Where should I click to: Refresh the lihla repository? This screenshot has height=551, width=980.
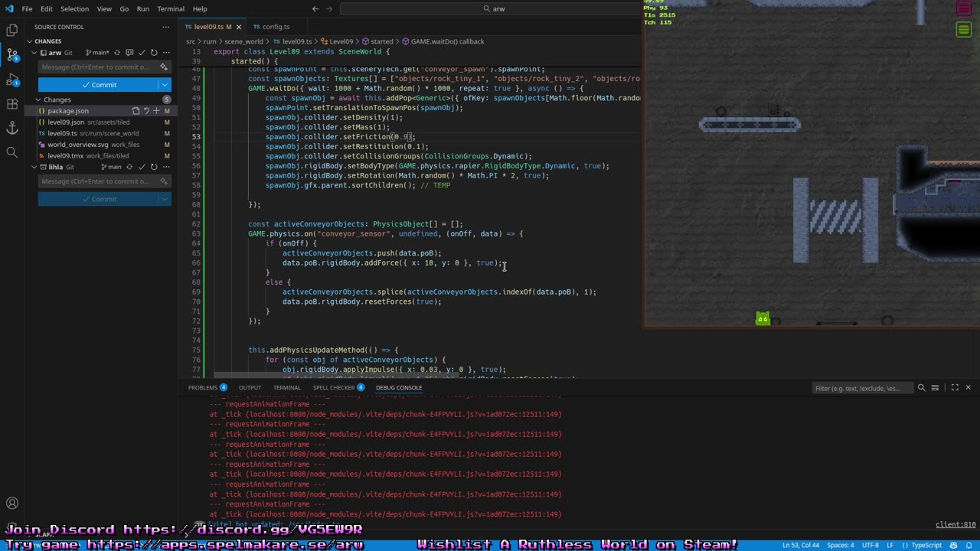tap(154, 167)
